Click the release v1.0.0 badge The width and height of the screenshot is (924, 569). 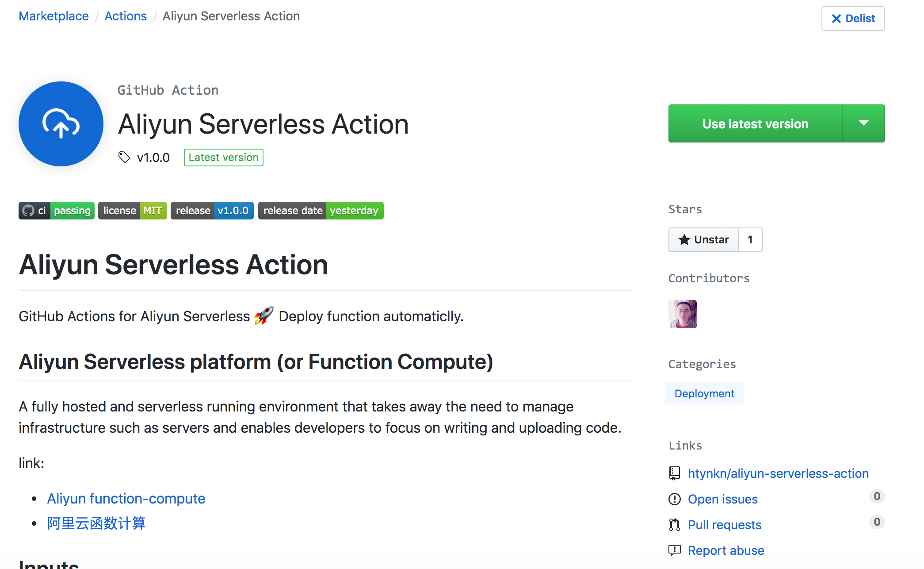212,211
